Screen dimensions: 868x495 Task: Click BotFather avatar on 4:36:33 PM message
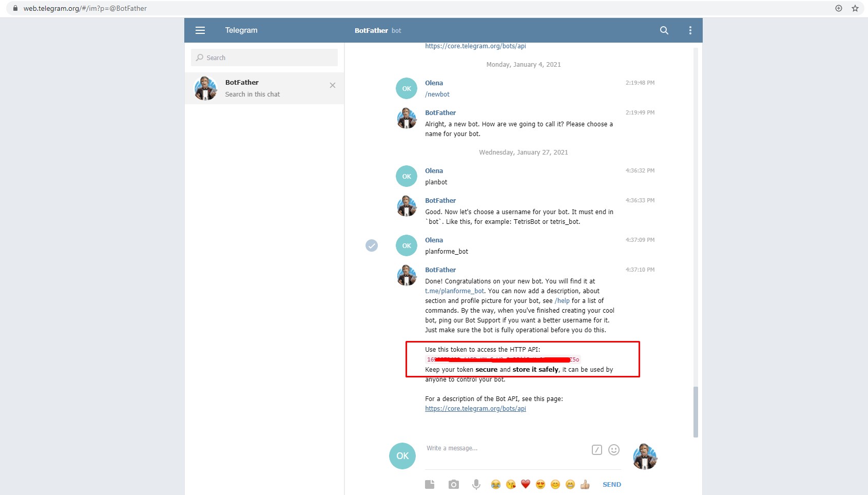coord(407,206)
